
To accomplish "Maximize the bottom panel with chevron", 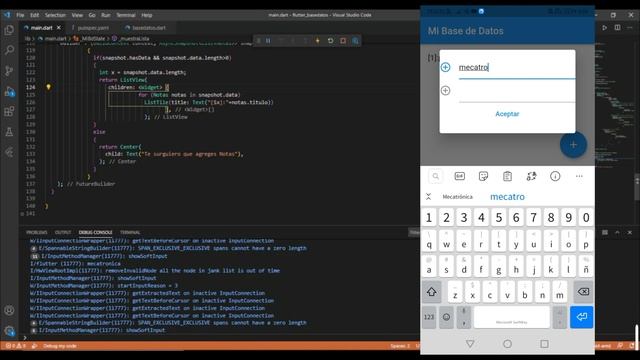I will pos(617,232).
